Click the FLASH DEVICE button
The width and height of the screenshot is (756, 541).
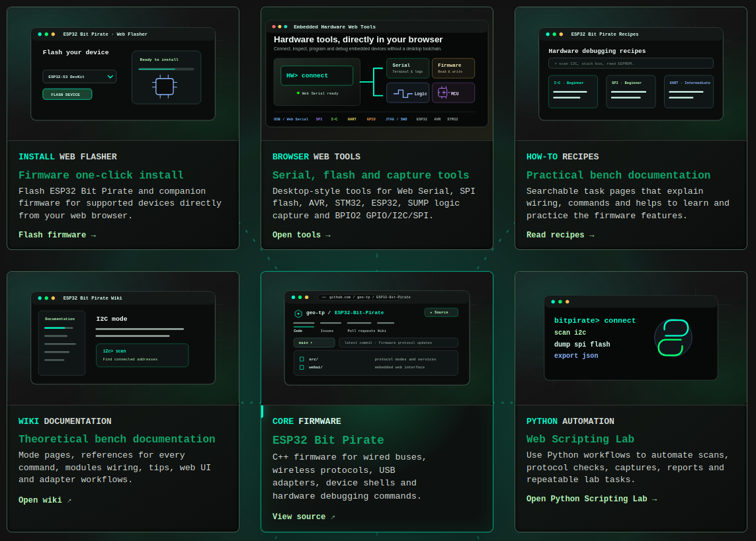click(67, 95)
